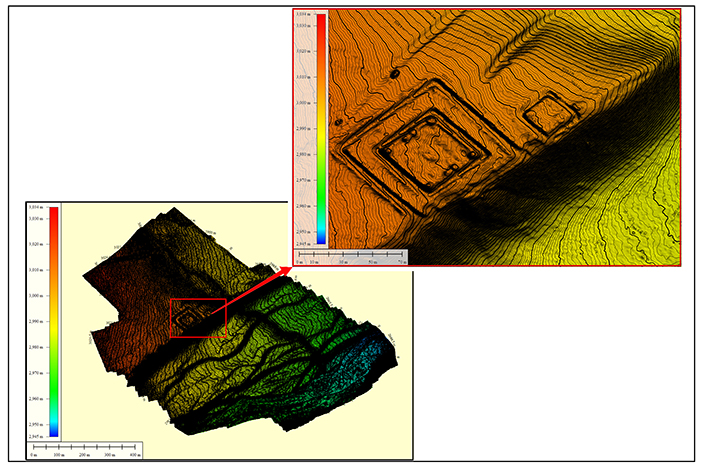Click the detail map distance scale bar

click(x=352, y=255)
